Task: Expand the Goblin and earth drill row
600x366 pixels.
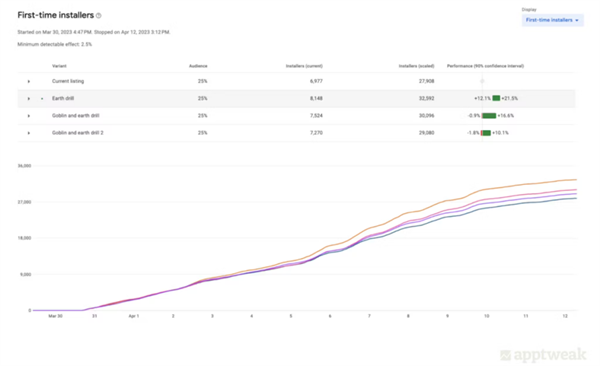Action: pyautogui.click(x=29, y=116)
